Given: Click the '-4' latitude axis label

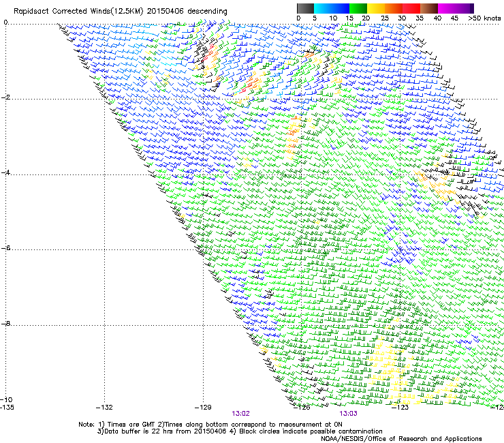Looking at the screenshot, I should 5,172.
